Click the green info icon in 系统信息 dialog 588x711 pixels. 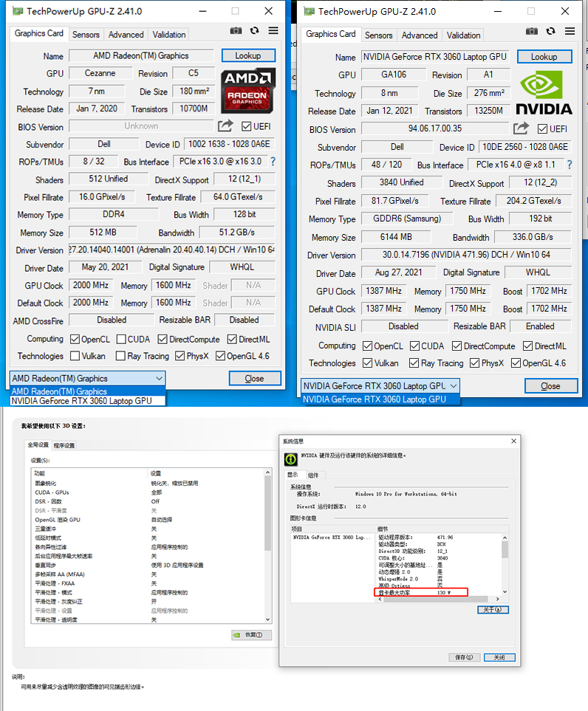[x=291, y=459]
